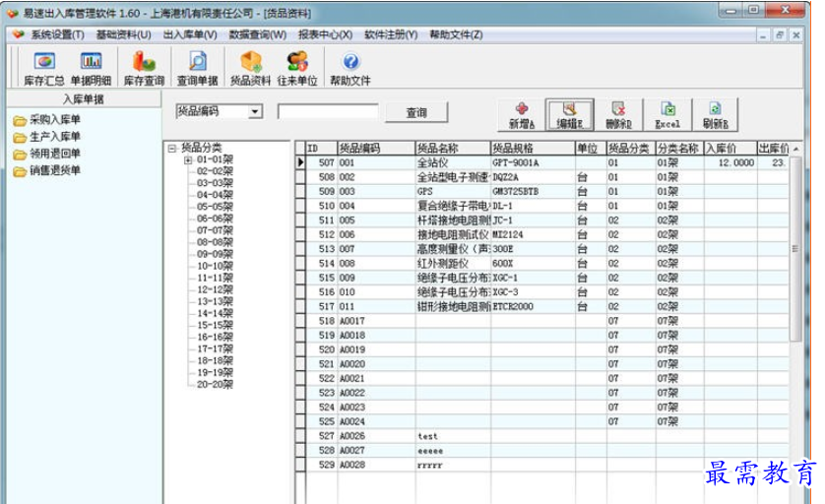Sort by the 货品名称 column header
Viewport: 825px width, 504px height.
coord(453,149)
